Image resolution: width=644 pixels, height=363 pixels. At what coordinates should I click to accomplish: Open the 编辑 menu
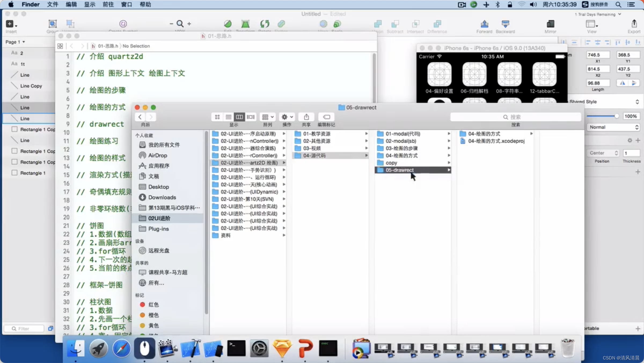(x=71, y=5)
